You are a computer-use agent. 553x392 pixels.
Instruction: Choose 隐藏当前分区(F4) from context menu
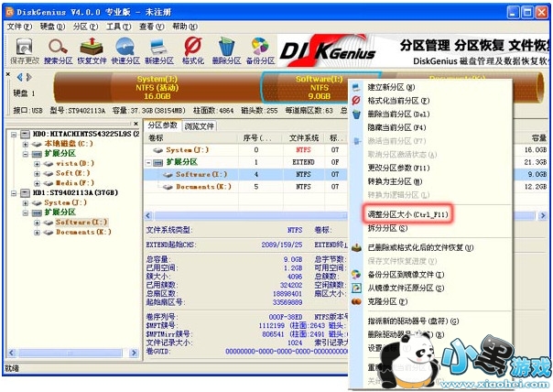[430, 127]
